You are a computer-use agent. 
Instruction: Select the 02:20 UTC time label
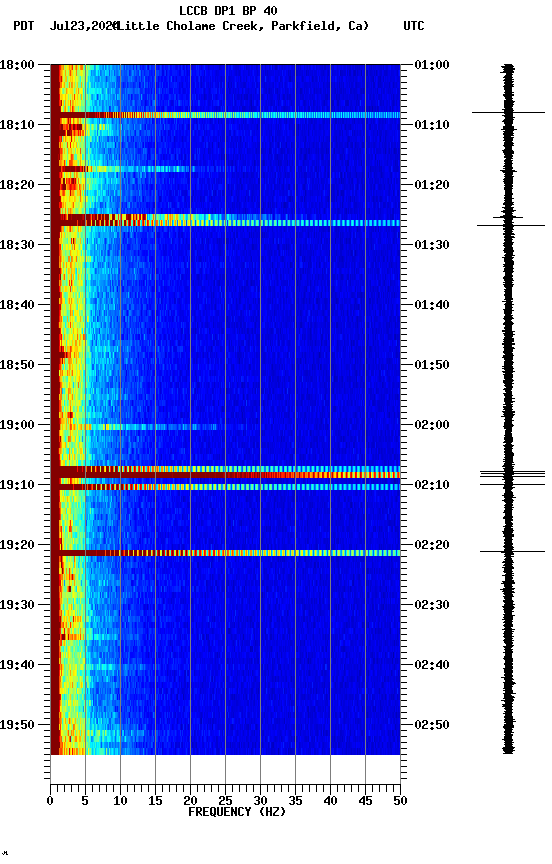[x=432, y=545]
